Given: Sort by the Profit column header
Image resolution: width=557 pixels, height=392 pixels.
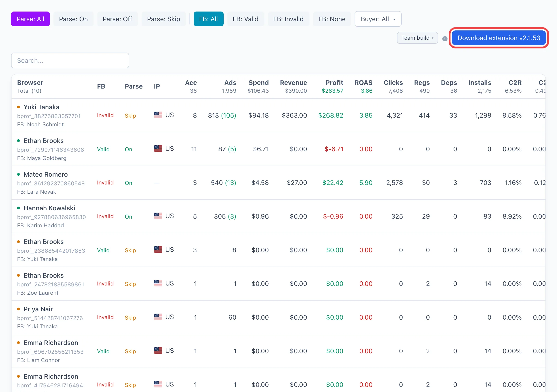Looking at the screenshot, I should [334, 83].
